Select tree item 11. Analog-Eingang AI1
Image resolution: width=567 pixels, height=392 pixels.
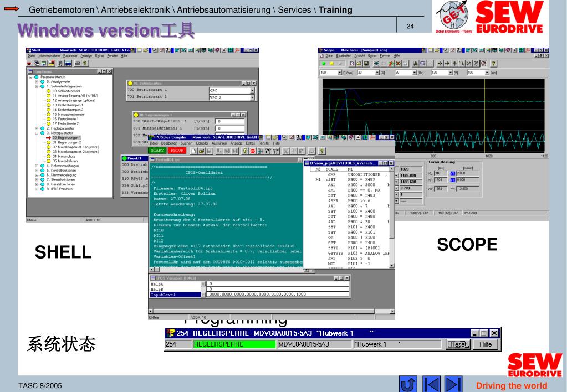[x=75, y=96]
